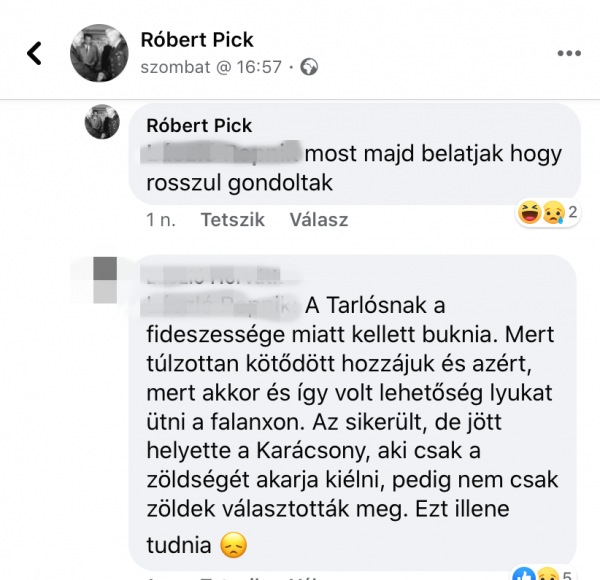Click the blurred mention before 'A Tarlósnak'
Screen dimensions: 600x580
(220, 306)
